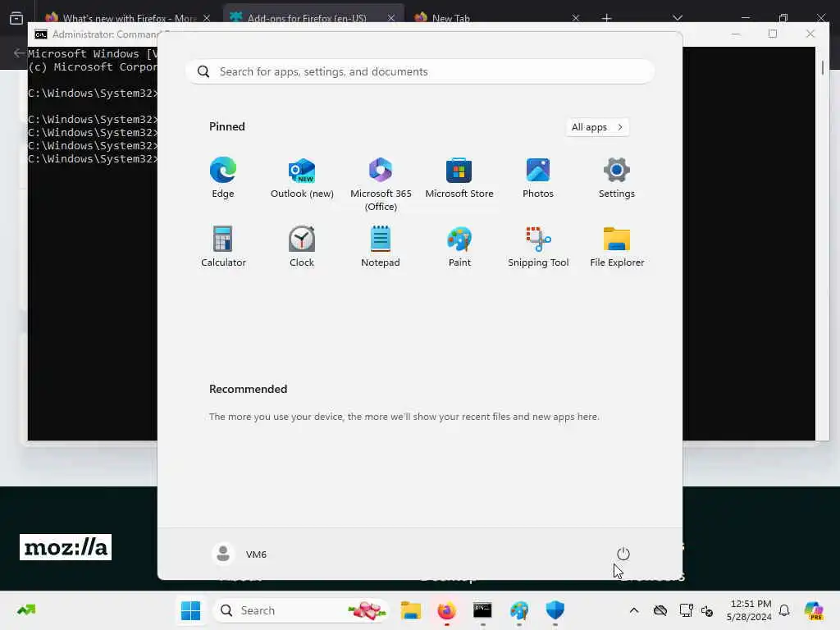Open the widgets icon on taskbar left
Screen dimensions: 840x630
tap(26, 610)
